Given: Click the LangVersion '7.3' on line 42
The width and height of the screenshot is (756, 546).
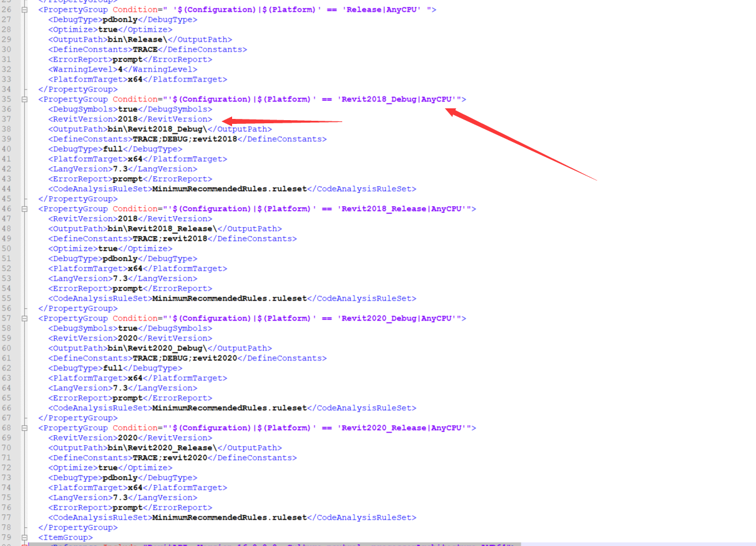Looking at the screenshot, I should pyautogui.click(x=120, y=169).
